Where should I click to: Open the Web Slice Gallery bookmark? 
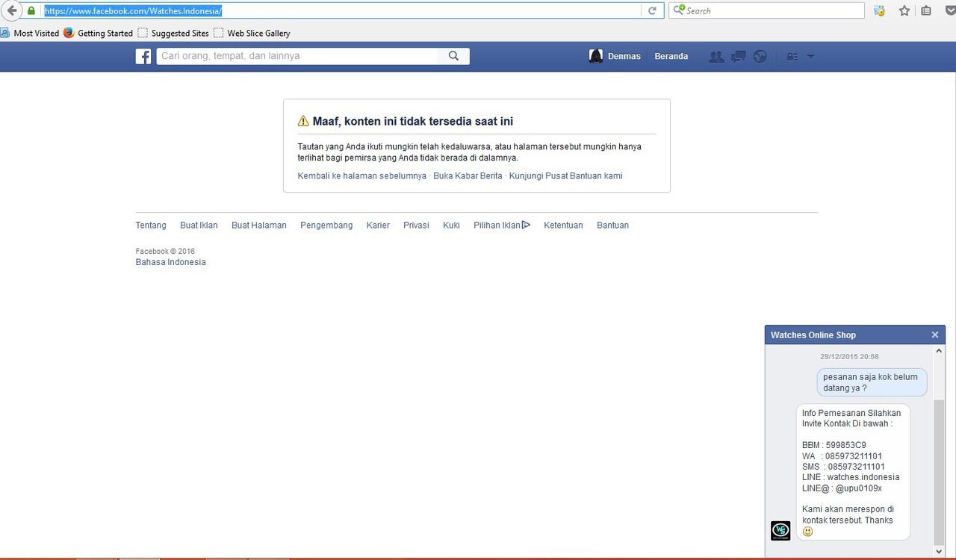click(252, 33)
